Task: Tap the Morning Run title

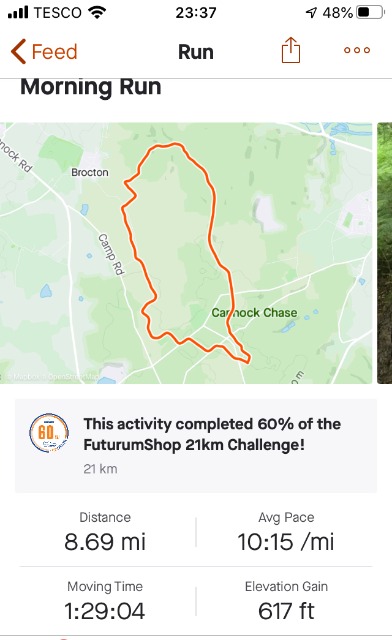Action: [x=91, y=87]
